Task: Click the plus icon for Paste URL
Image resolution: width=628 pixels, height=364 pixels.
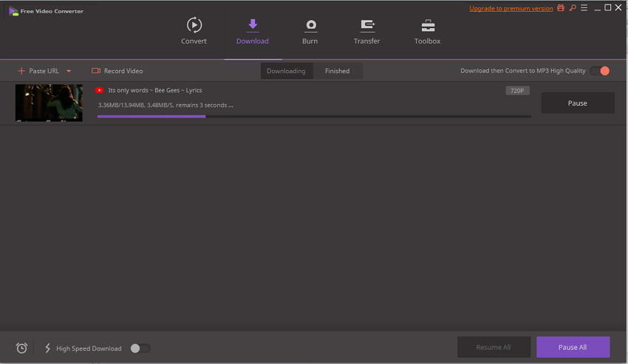Action: pos(21,71)
